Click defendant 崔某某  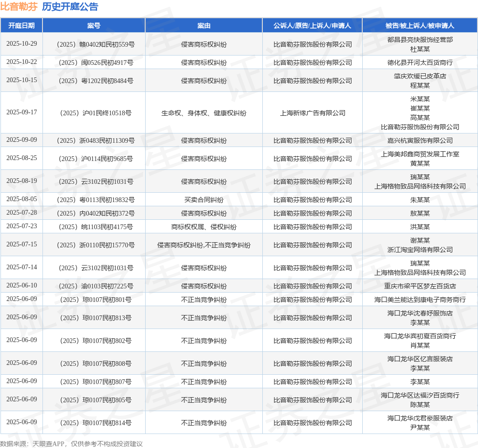[x=420, y=108]
